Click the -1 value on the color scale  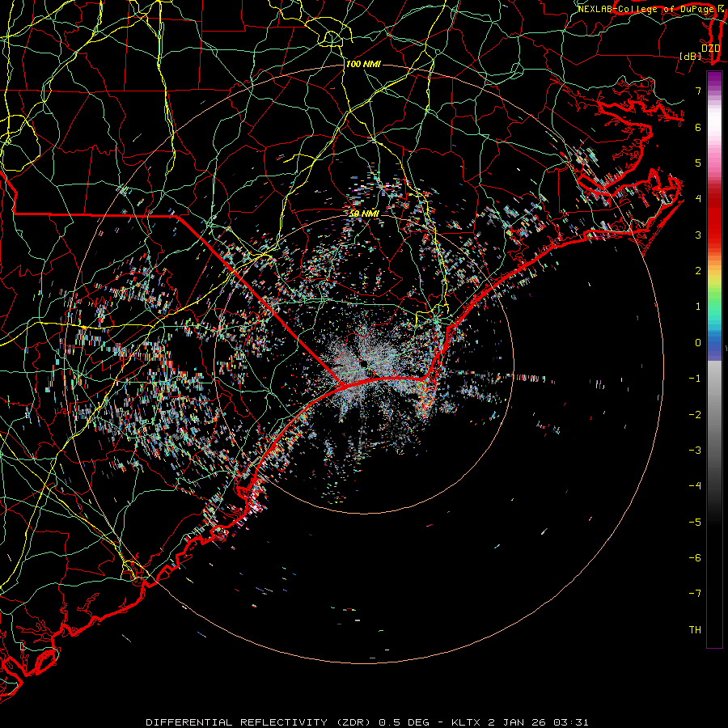click(x=695, y=379)
